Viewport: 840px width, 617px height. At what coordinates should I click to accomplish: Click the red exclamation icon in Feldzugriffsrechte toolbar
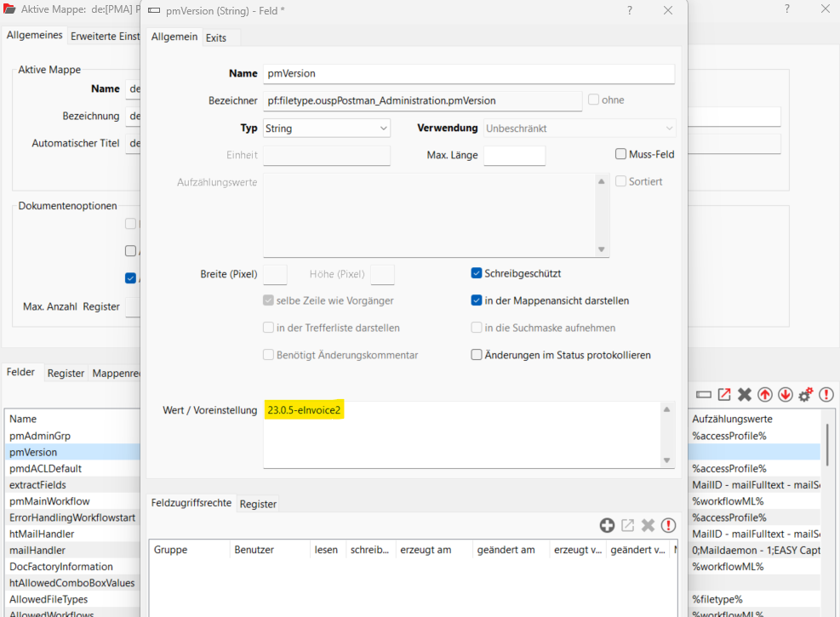[x=668, y=525]
